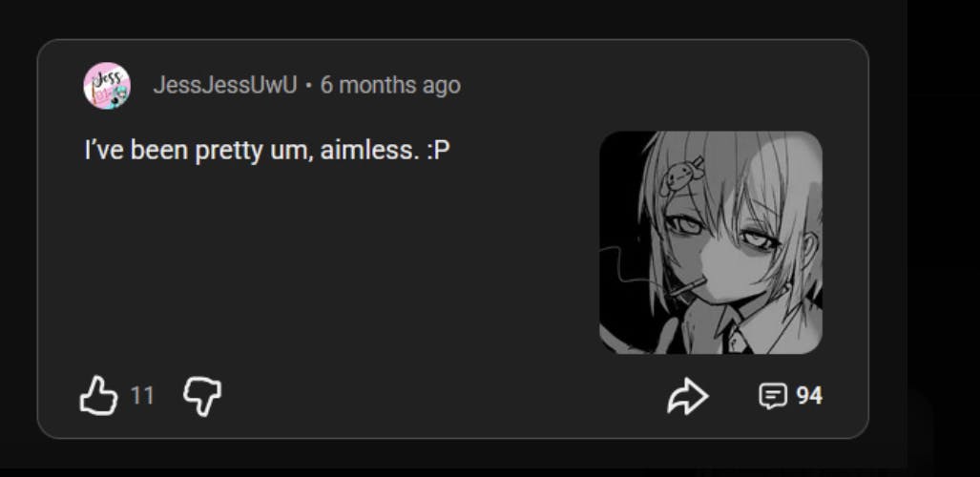The height and width of the screenshot is (477, 980).
Task: Open the share menu from the forward arrow
Action: coord(687,396)
